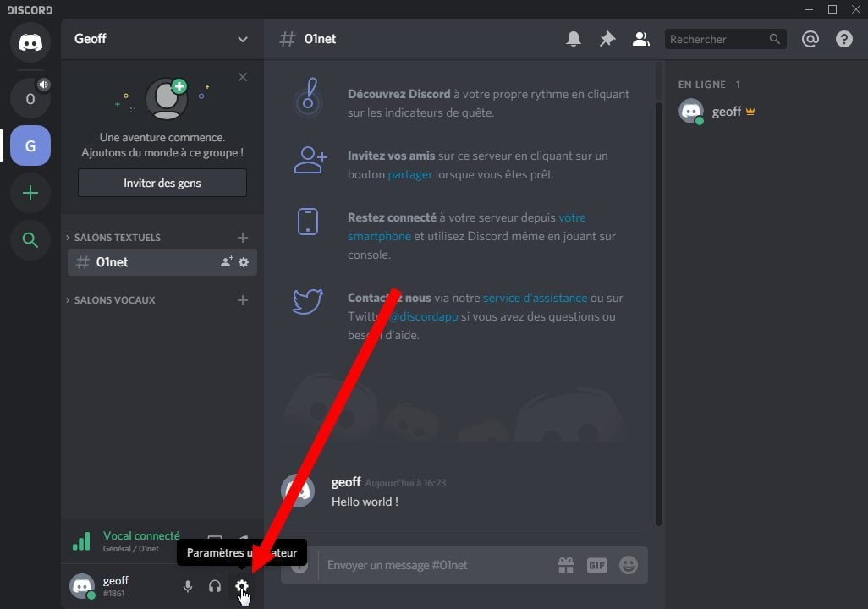Select the 01net text channel
Viewport: 868px width, 609px height.
point(162,262)
